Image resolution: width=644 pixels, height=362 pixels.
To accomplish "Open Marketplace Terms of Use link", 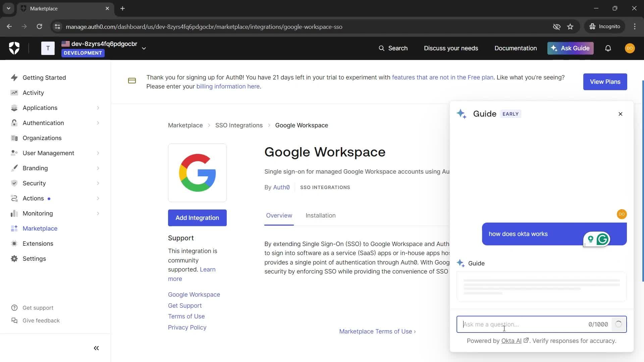I will pos(377,331).
